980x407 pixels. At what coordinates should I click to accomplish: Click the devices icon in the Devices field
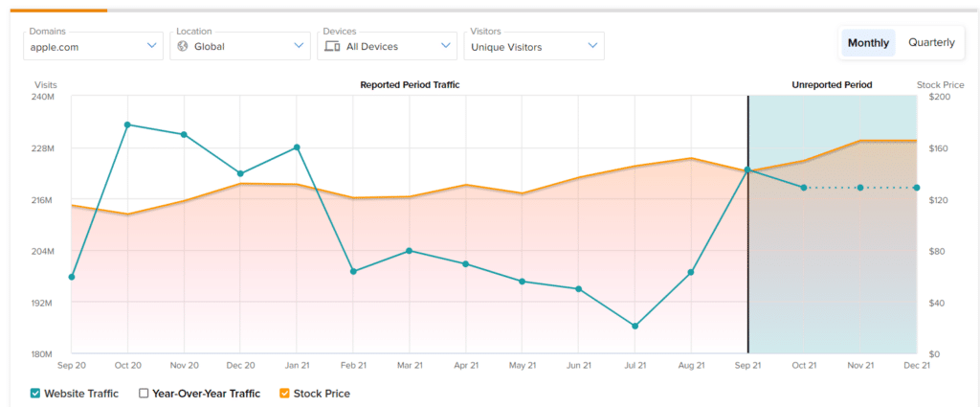point(332,46)
